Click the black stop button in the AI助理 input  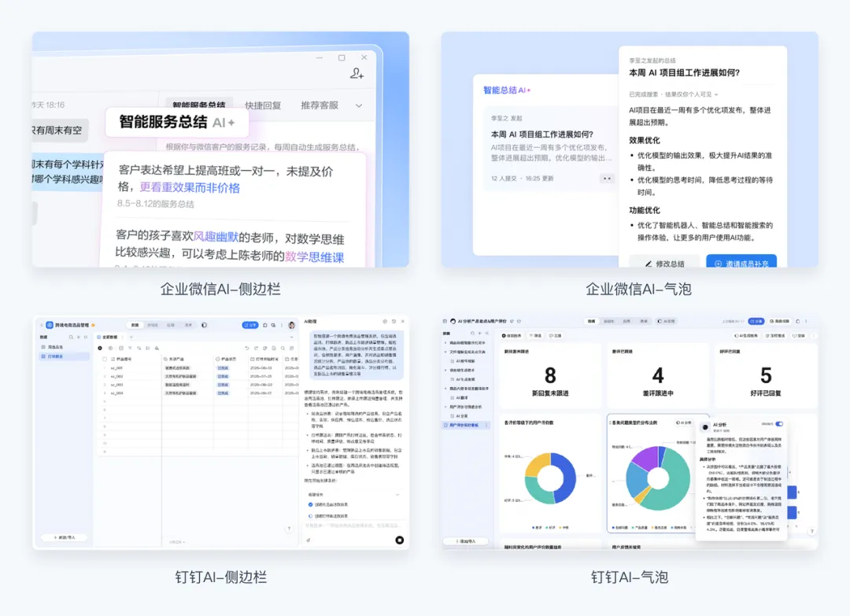click(400, 540)
